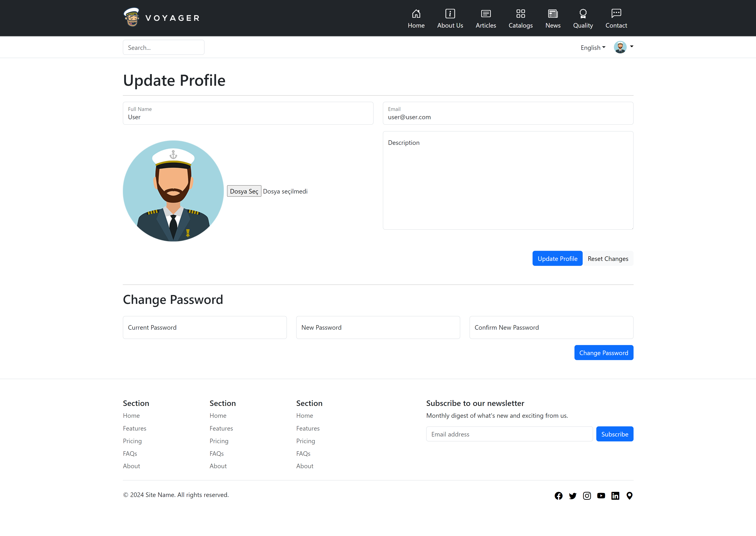Viewport: 756px width, 536px height.
Task: Focus the Current Password field
Action: point(204,327)
